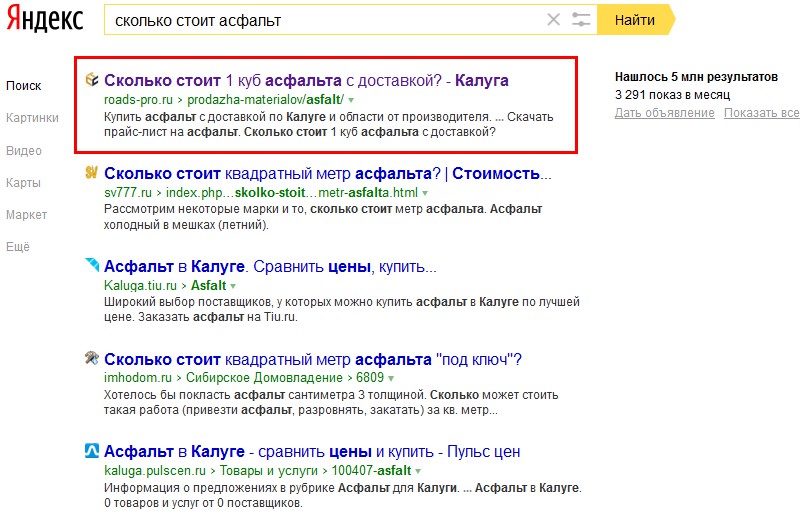Click Kaluga.tiu.ru result favicon
Image resolution: width=806 pixels, height=524 pixels.
click(92, 265)
